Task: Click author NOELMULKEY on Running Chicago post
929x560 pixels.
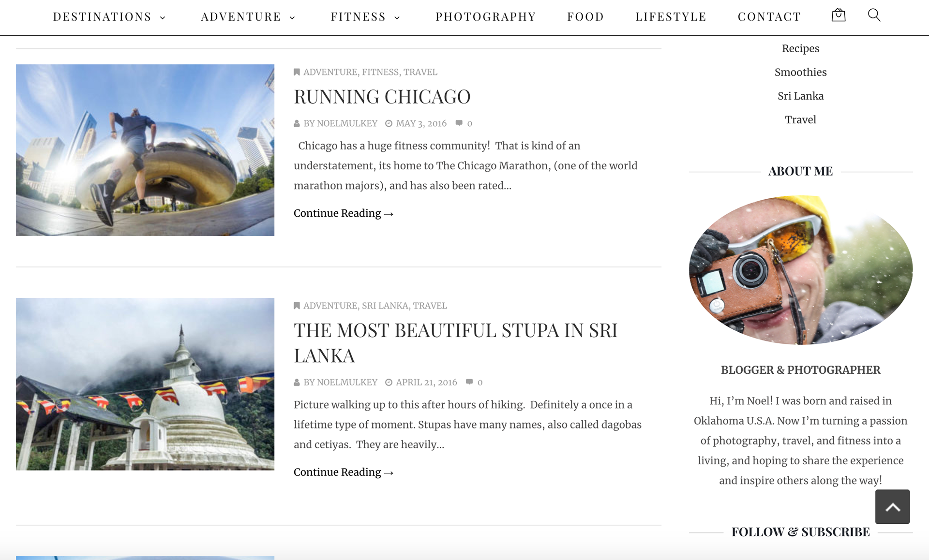Action: (347, 123)
